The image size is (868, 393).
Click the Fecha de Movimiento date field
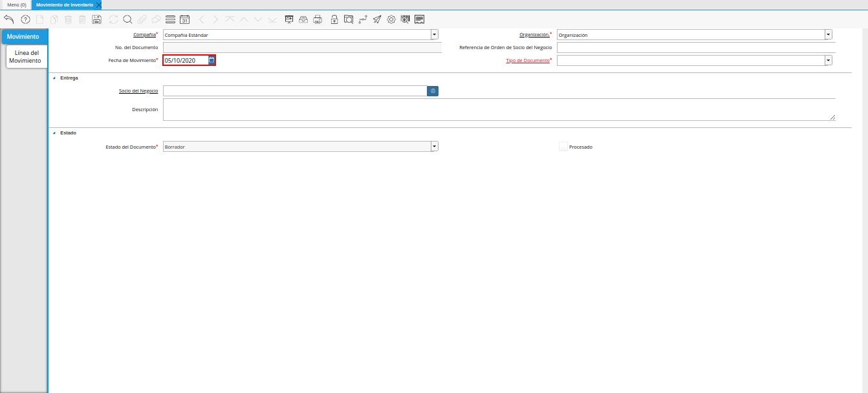click(x=185, y=60)
